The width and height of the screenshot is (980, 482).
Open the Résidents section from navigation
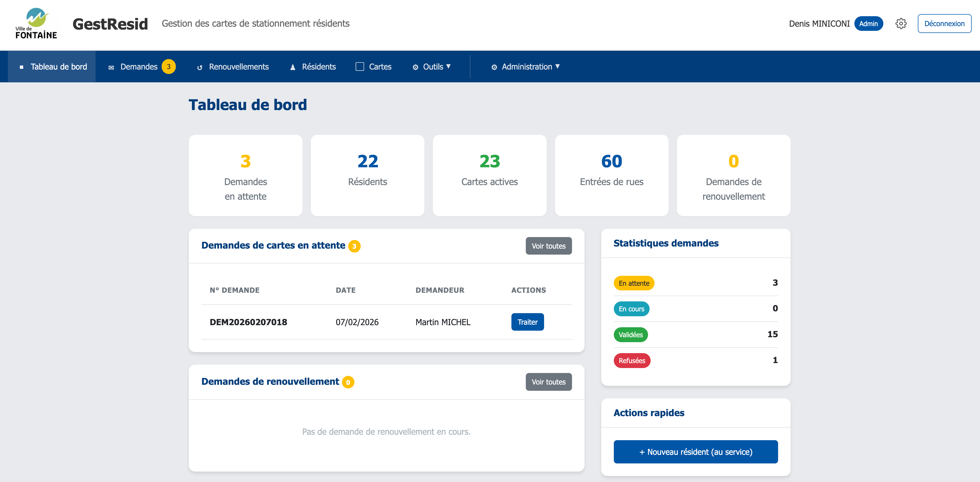pos(319,67)
